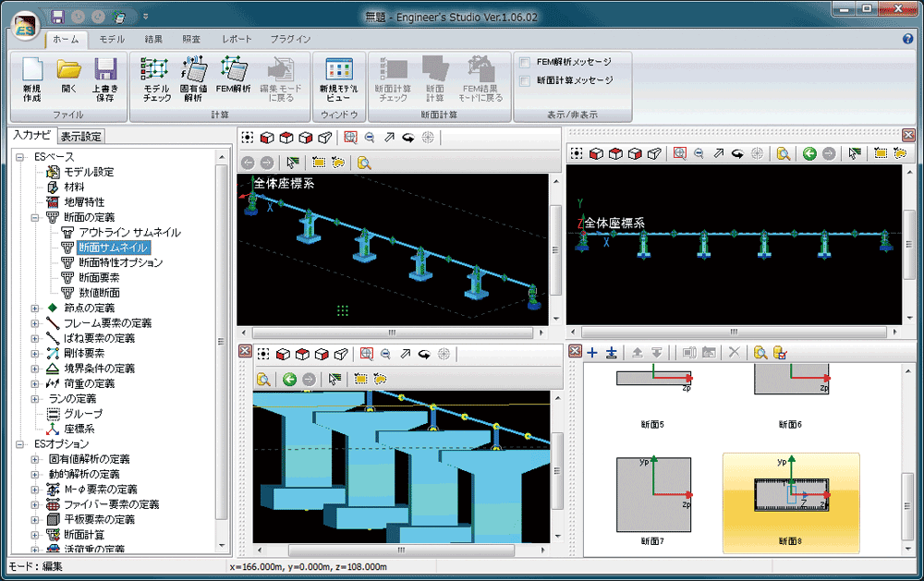Viewport: 924px width, 581px height.
Task: Switch to ホーム ribbon tab
Action: click(66, 39)
